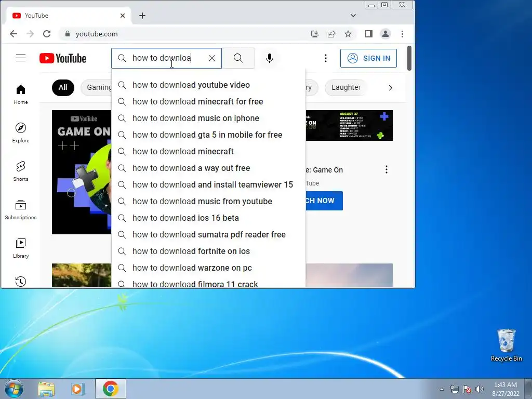
Task: Open Game On video three-dot options
Action: [x=387, y=170]
